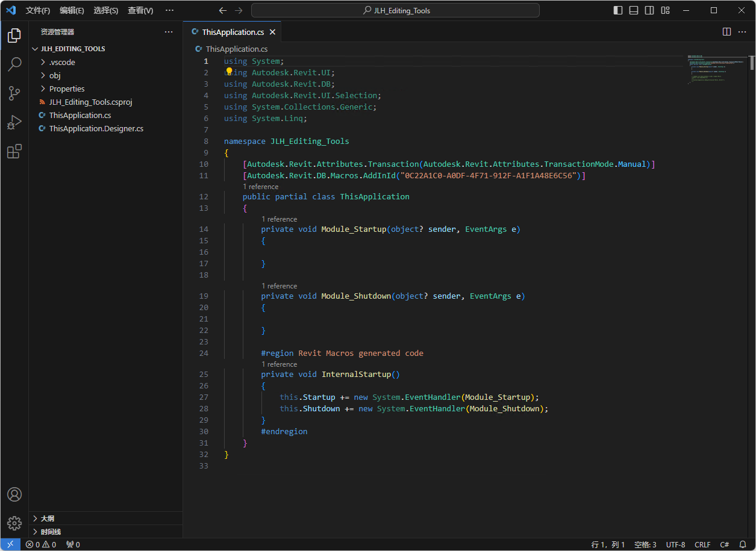Expand the 大纲 outline section
The width and height of the screenshot is (756, 551).
point(47,518)
